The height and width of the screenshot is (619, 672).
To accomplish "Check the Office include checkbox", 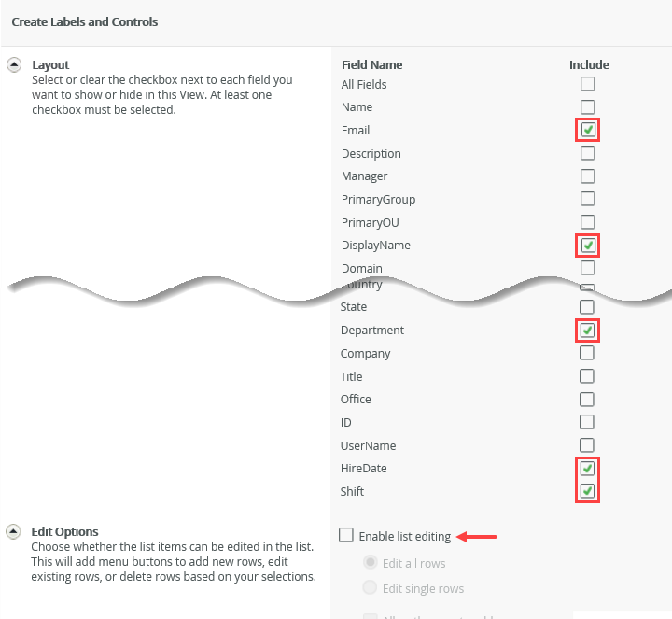I will click(587, 399).
